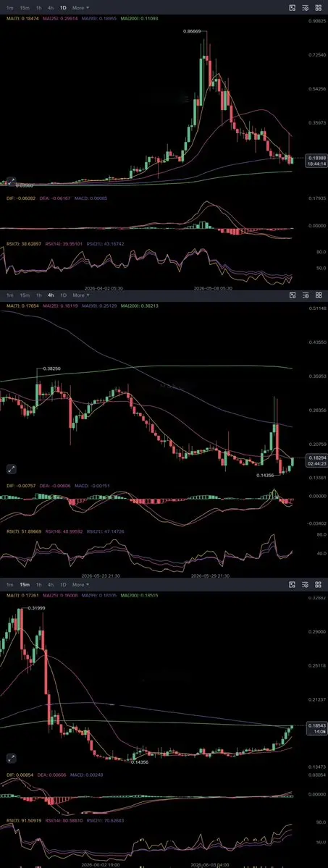Open the grid layout icon on the top 1D chart

tap(318, 8)
